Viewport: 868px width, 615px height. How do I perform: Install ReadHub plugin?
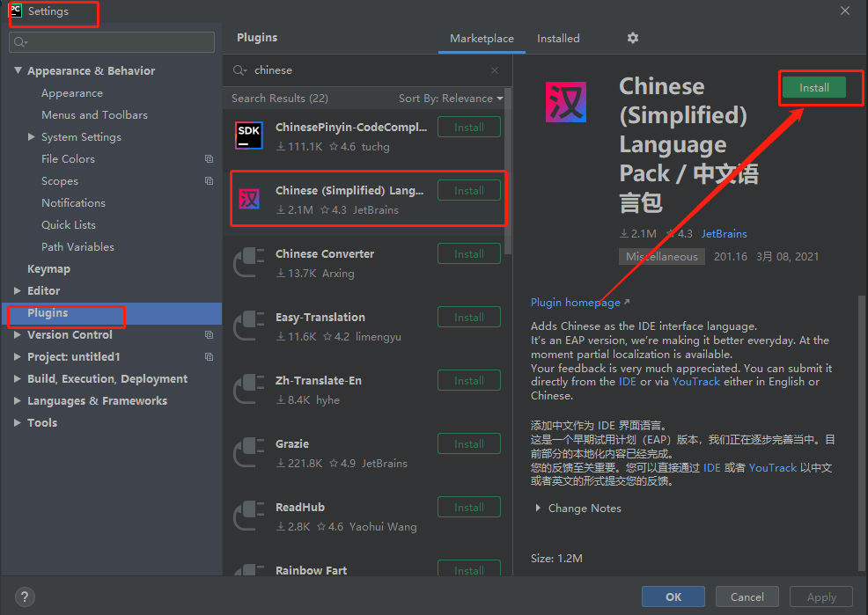469,507
